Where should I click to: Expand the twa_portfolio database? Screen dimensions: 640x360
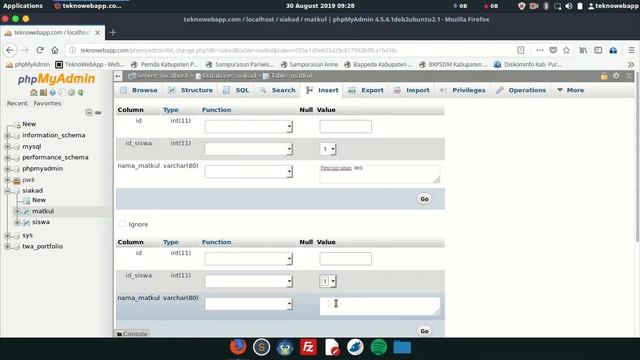(7, 247)
